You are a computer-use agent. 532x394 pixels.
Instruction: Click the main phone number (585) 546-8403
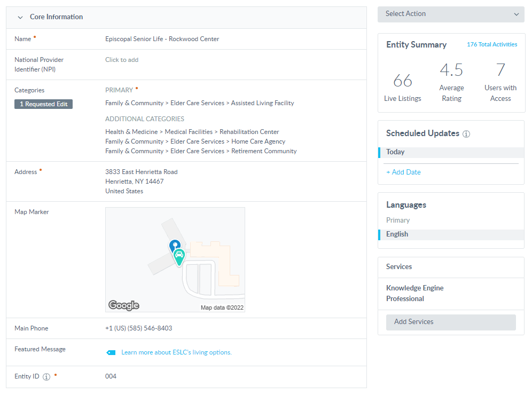click(139, 328)
